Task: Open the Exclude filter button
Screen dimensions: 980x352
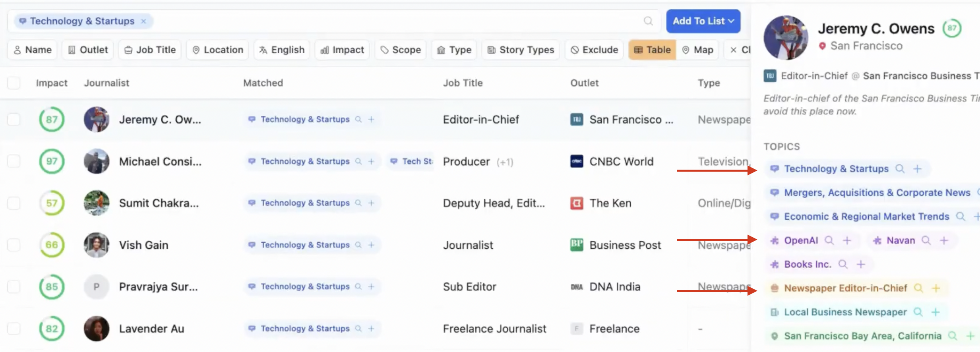Action: tap(595, 50)
